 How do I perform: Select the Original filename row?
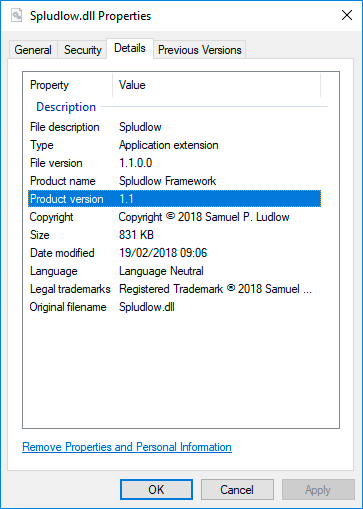pyautogui.click(x=174, y=307)
